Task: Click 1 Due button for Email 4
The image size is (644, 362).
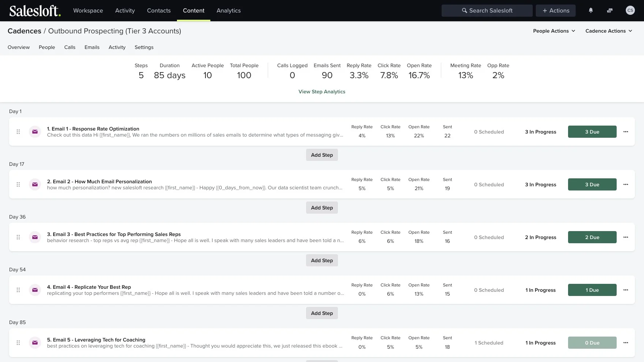Action: [592, 290]
